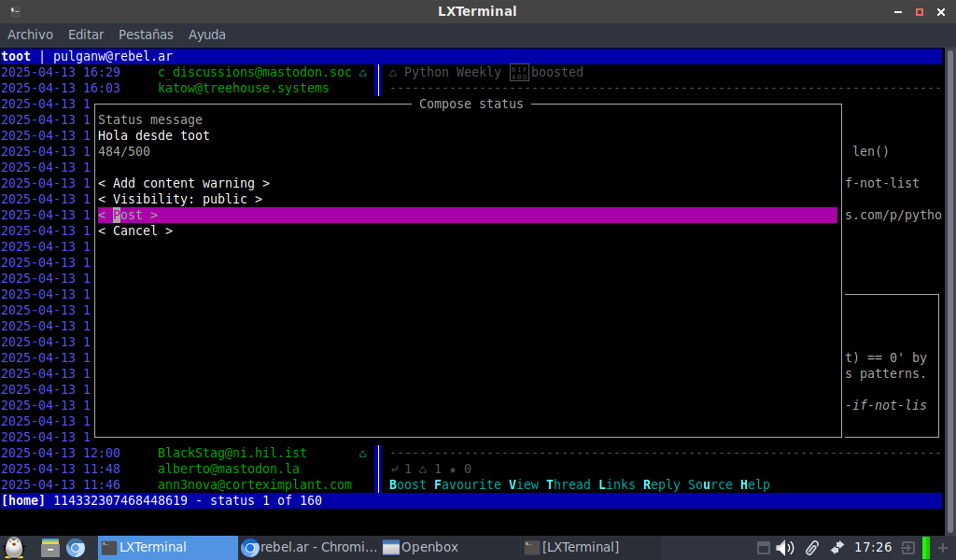Image resolution: width=956 pixels, height=560 pixels.
Task: Click the boost icon next to BlackStag row
Action: coord(363,454)
